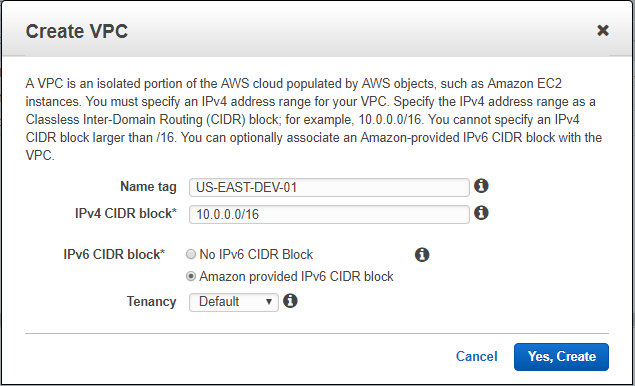Click the info icon beside Tenancy dropdown
The width and height of the screenshot is (635, 386).
point(290,301)
